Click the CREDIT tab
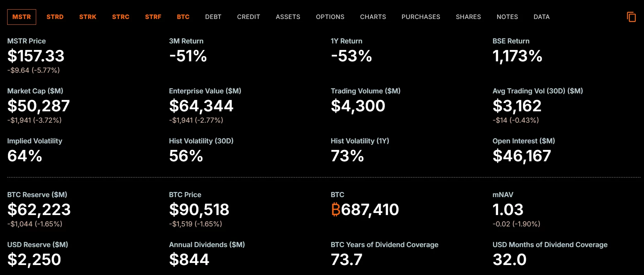 [x=248, y=17]
